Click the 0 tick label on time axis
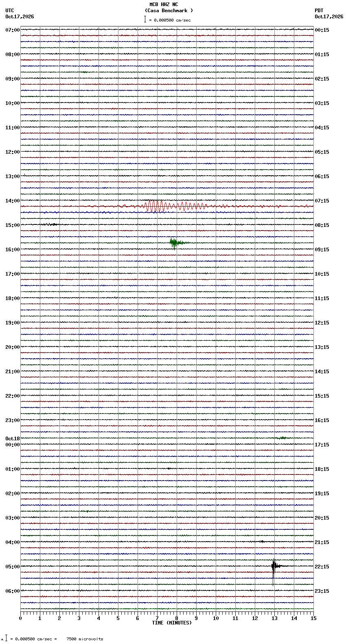346x644 pixels. point(20,618)
